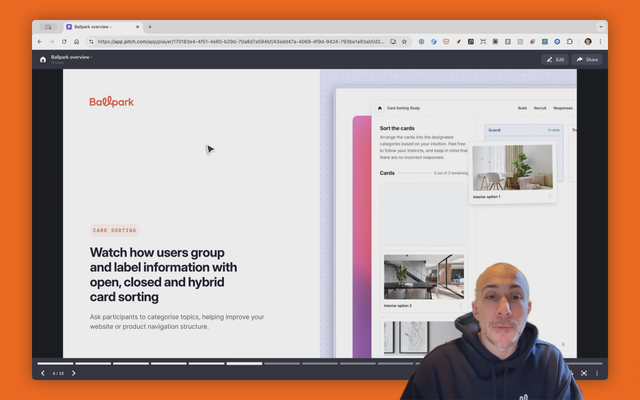Click the blue swirl extension icon
Viewport: 640px width, 400px height.
[434, 42]
